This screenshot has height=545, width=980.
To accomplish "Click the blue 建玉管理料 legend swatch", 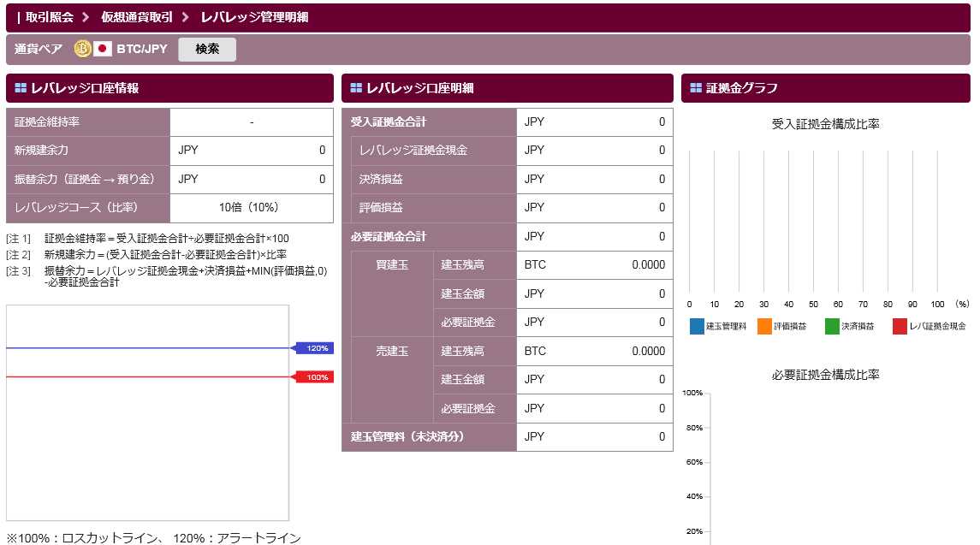I will click(697, 327).
